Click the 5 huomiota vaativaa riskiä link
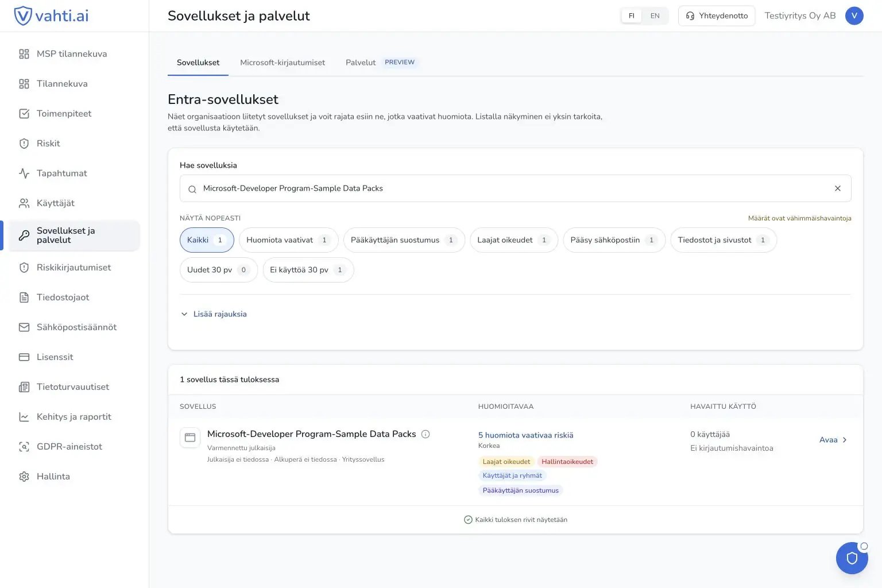The width and height of the screenshot is (882, 588). 526,435
